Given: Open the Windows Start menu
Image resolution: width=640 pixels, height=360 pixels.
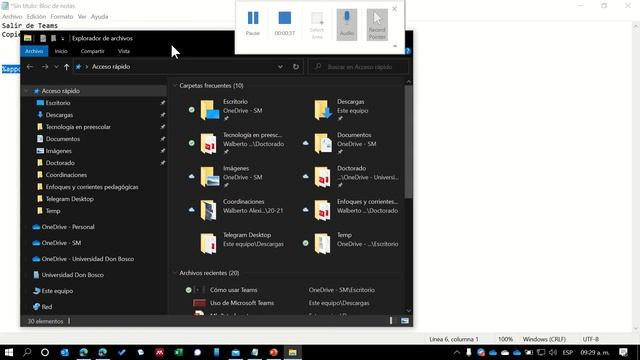Looking at the screenshot, I should (9, 352).
